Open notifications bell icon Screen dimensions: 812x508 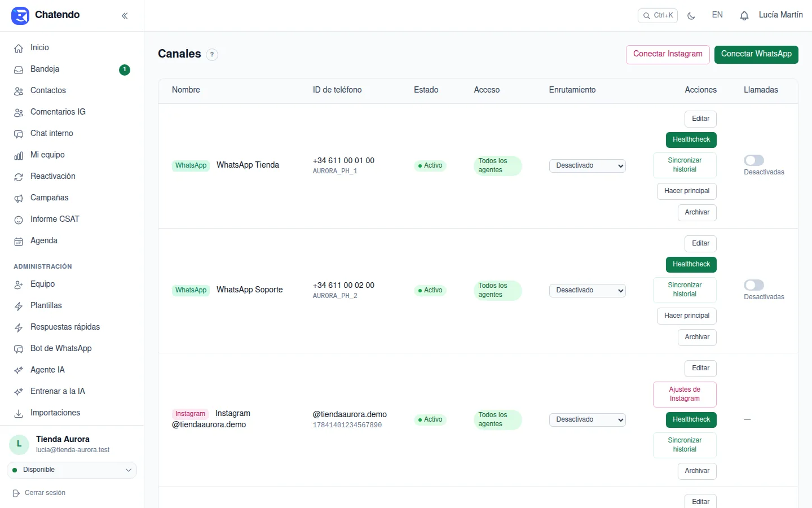click(x=744, y=16)
